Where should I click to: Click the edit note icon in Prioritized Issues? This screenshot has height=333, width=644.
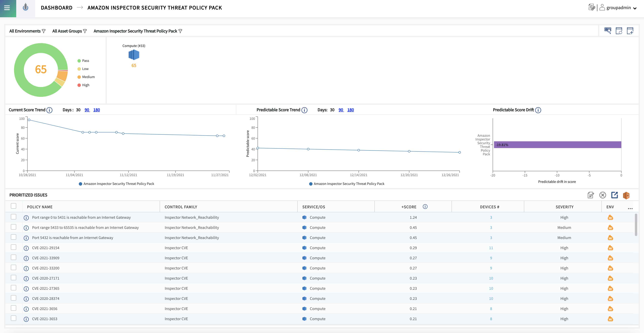coord(591,195)
